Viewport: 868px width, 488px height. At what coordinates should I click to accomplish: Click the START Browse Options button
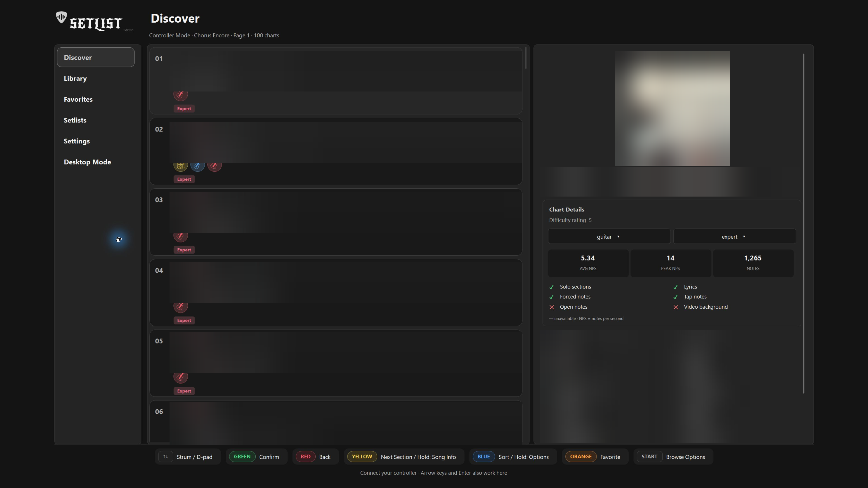(x=673, y=457)
